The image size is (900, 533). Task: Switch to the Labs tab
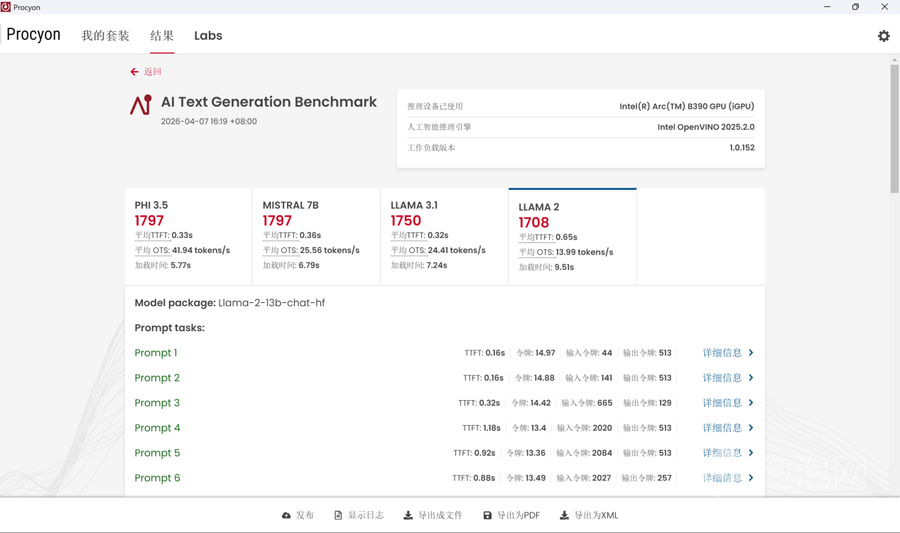208,36
